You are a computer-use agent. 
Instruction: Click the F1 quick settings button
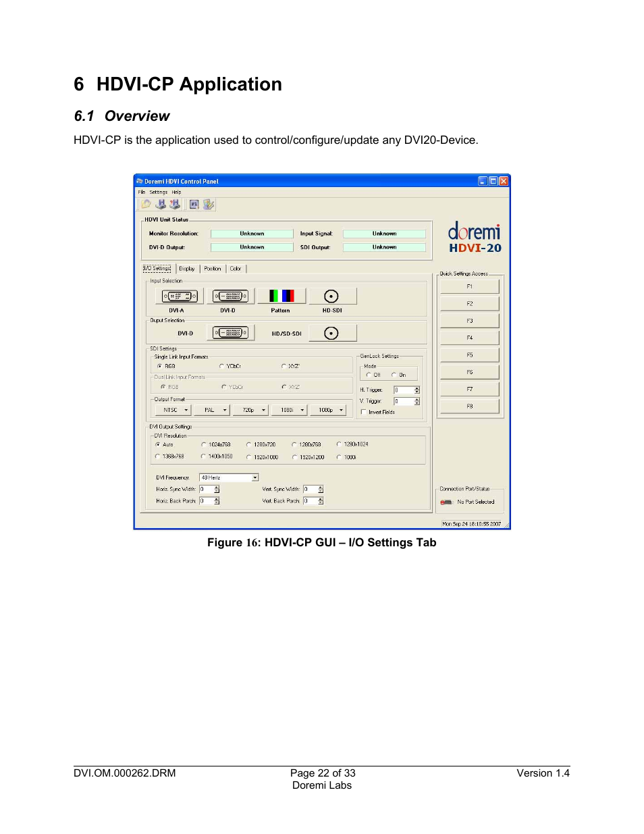coord(470,286)
